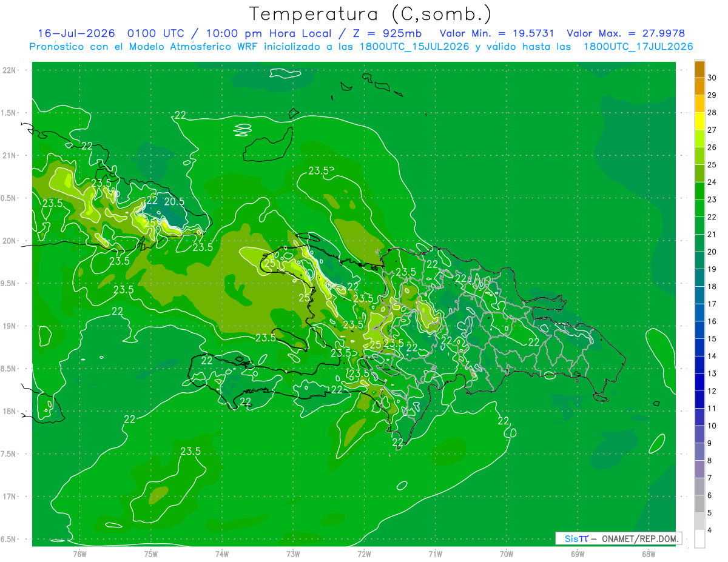The height and width of the screenshot is (562, 728).
Task: Click the "1800UTC_17JUL2026" valid-until time
Action: (x=638, y=47)
